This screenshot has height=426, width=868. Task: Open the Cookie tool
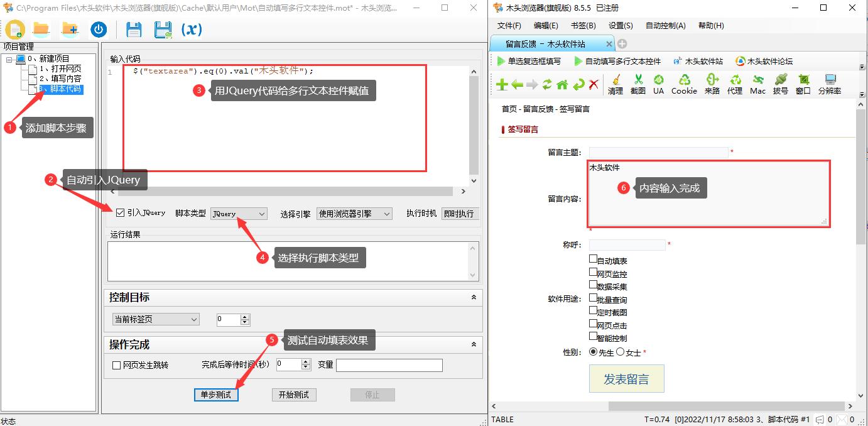[683, 85]
